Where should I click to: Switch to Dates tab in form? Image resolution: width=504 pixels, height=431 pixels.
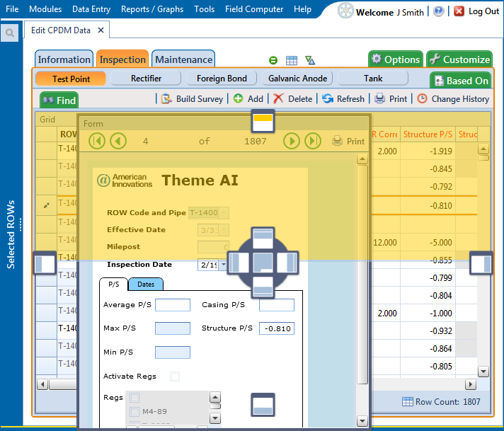coord(146,285)
